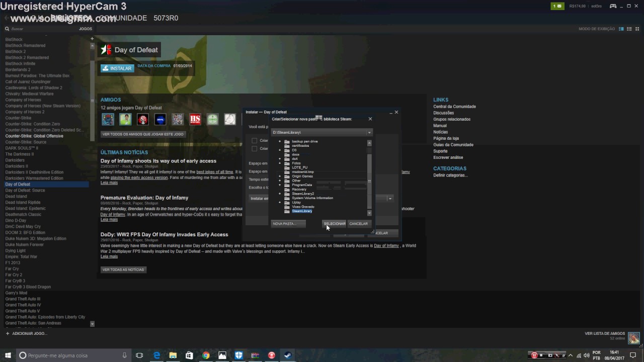Viewport: 644px width, 362px height.
Task: Launch Big Picture mode controller icon
Action: pos(613,6)
